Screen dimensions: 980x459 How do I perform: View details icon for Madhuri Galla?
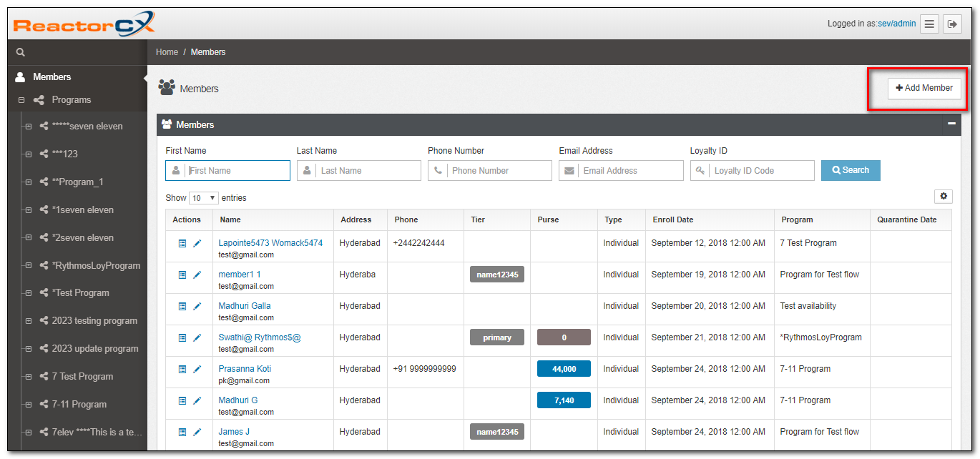click(182, 306)
